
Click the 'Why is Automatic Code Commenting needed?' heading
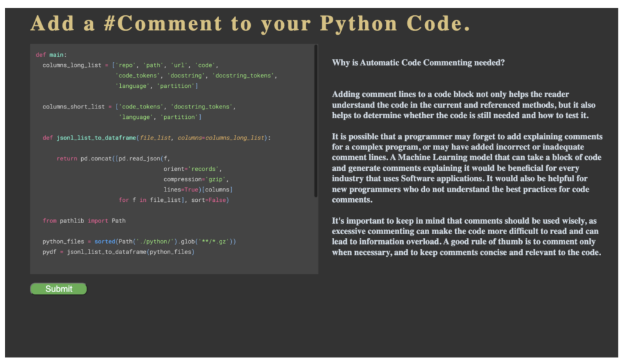point(419,63)
